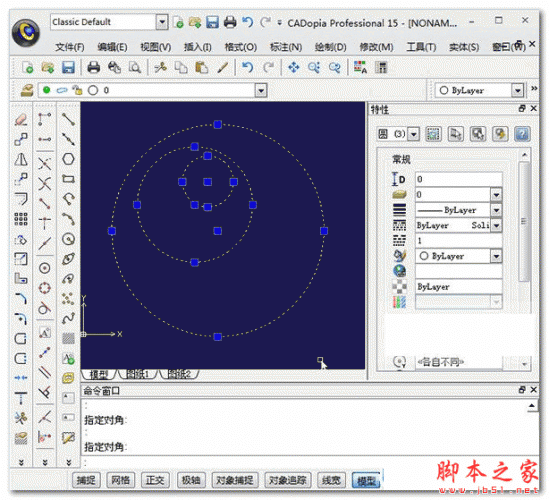Click the Cut scissors icon
The height and width of the screenshot is (500, 549).
160,67
